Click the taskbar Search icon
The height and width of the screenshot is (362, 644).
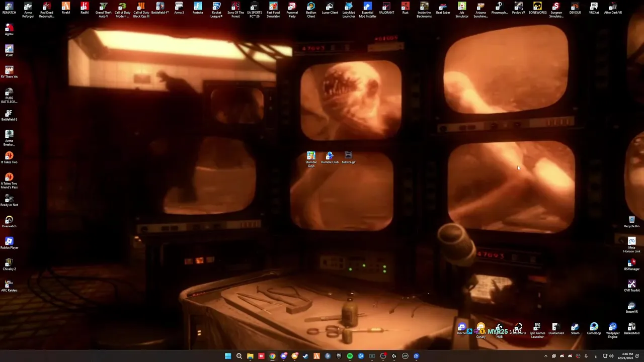(x=239, y=356)
